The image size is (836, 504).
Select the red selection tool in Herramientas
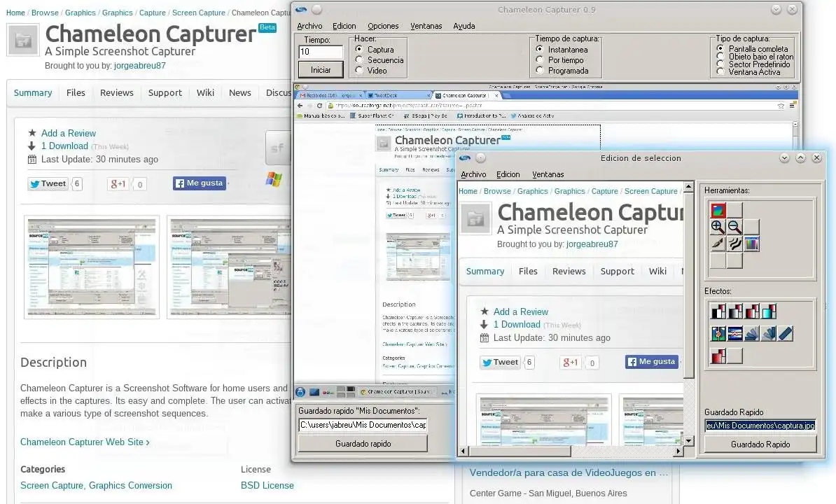click(718, 210)
